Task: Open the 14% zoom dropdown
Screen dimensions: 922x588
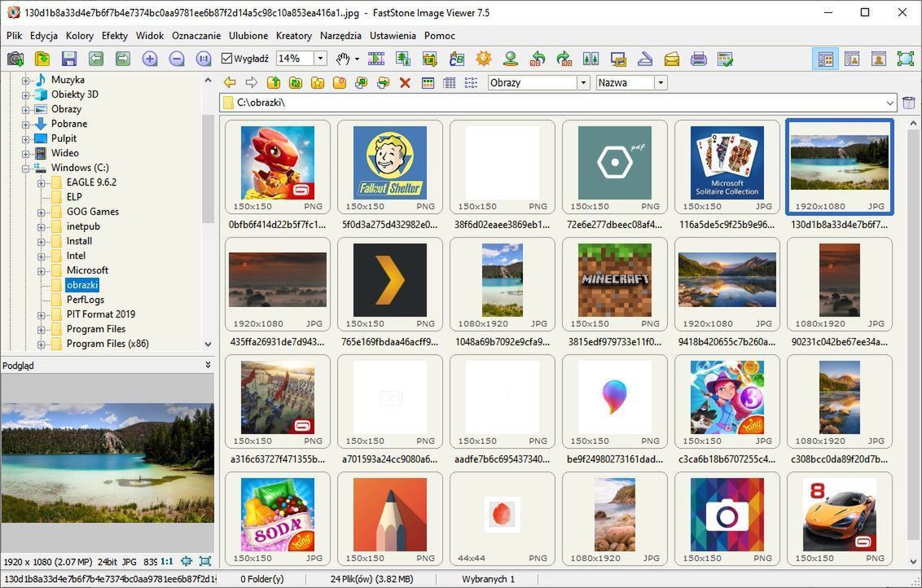Action: pyautogui.click(x=321, y=59)
